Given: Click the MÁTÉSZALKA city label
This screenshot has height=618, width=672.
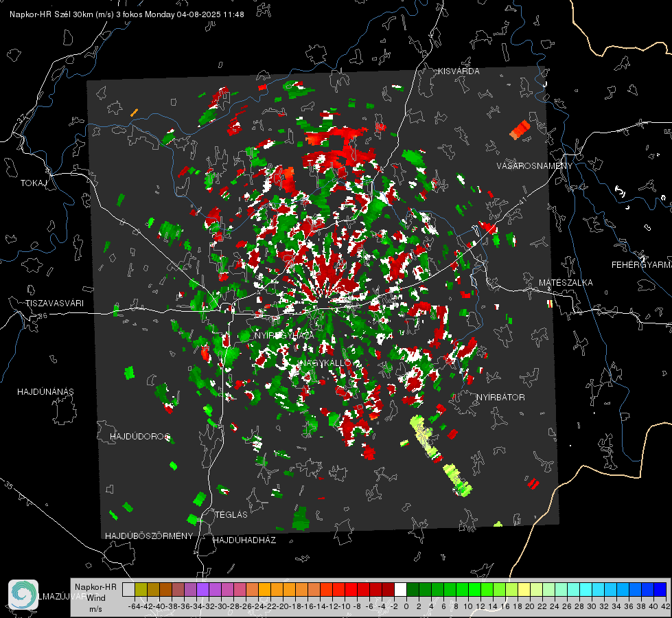Looking at the screenshot, I should coord(566,283).
